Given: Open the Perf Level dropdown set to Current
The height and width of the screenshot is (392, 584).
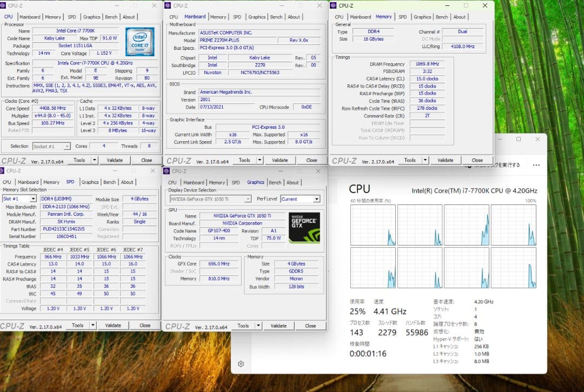Looking at the screenshot, I should pyautogui.click(x=300, y=198).
